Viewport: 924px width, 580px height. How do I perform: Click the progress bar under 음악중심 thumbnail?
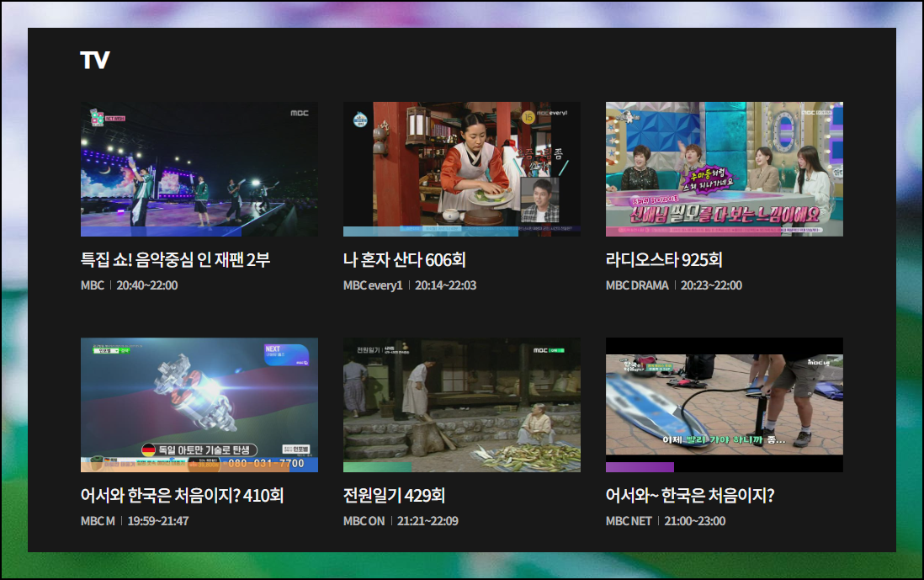161,231
